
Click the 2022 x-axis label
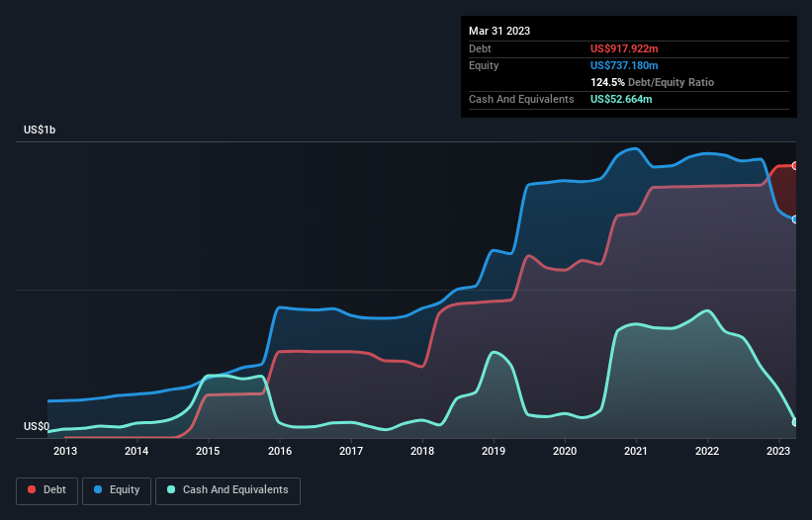click(x=707, y=451)
